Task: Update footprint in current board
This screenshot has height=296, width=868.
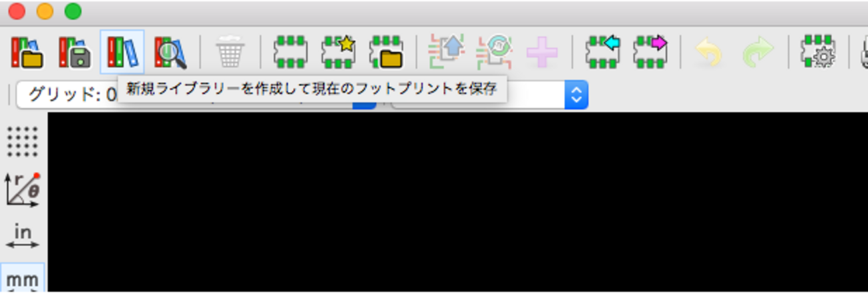Action: click(x=494, y=52)
